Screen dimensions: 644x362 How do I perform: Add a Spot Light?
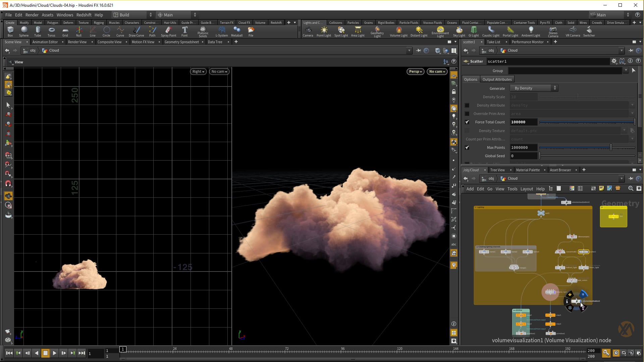(x=341, y=32)
